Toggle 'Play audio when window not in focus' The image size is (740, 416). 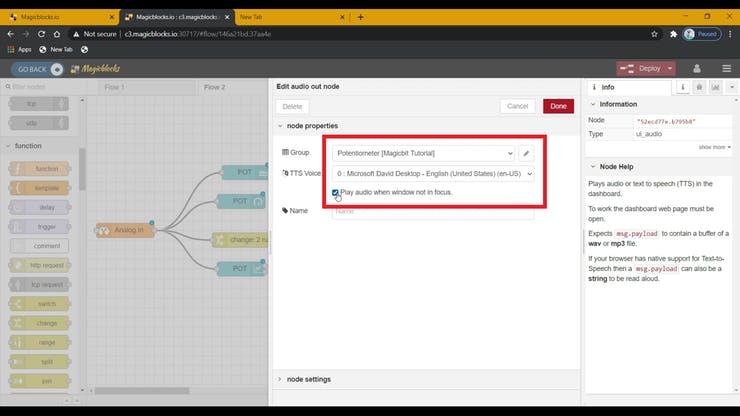[336, 192]
